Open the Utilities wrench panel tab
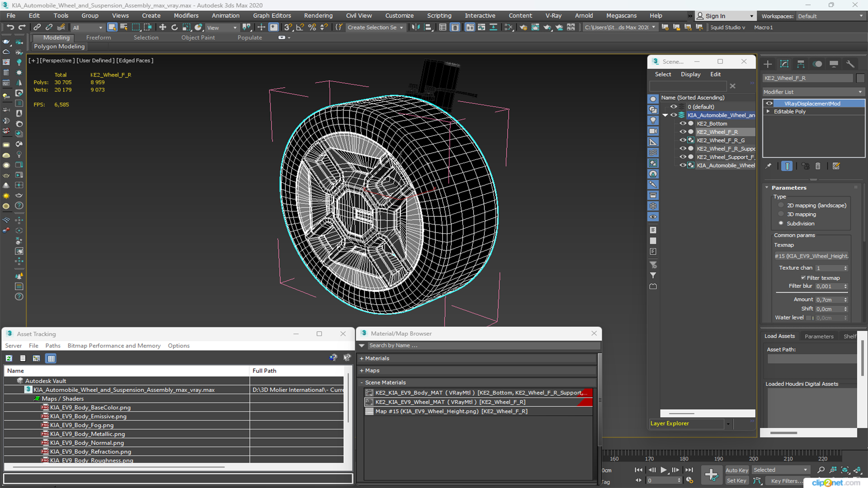868x488 pixels. coord(850,64)
